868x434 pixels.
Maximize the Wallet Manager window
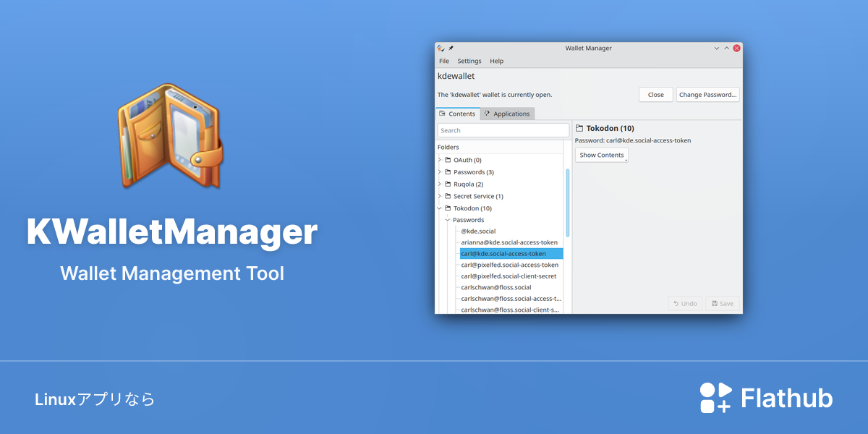click(727, 48)
